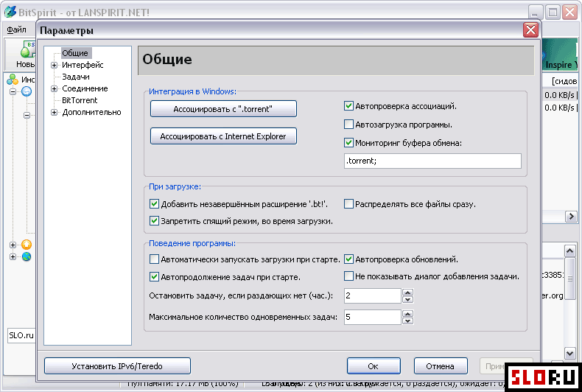The width and height of the screenshot is (582, 392).
Task: Click scroll right arrow in BitSpirit list
Action: 571,216
